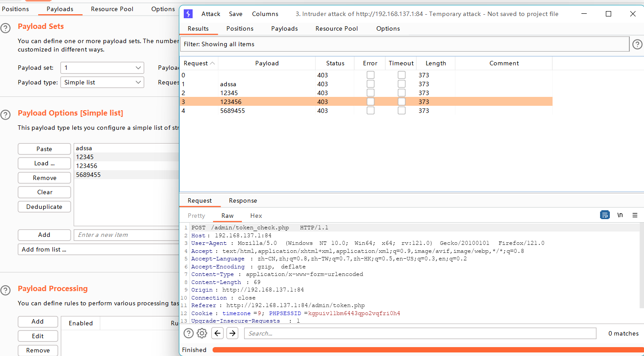This screenshot has width=644, height=356.
Task: Open the Payload set dropdown
Action: [102, 68]
